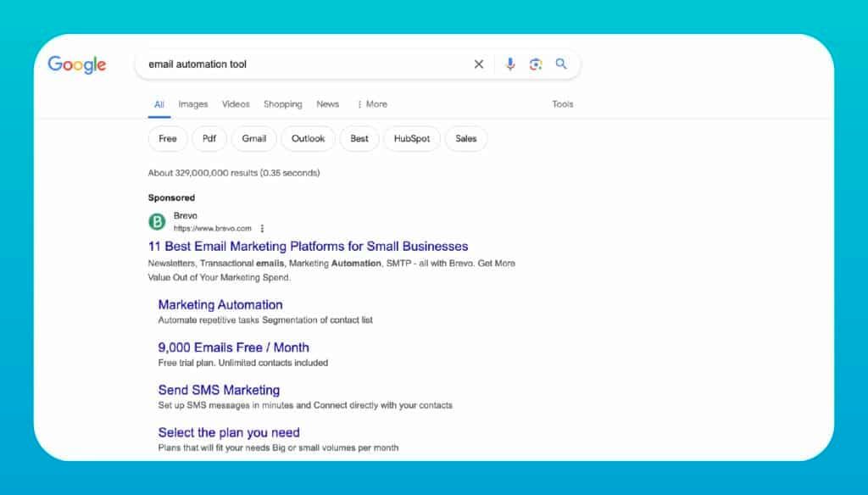Viewport: 868px width, 495px height.
Task: Open the Tools filter options
Action: [x=563, y=104]
